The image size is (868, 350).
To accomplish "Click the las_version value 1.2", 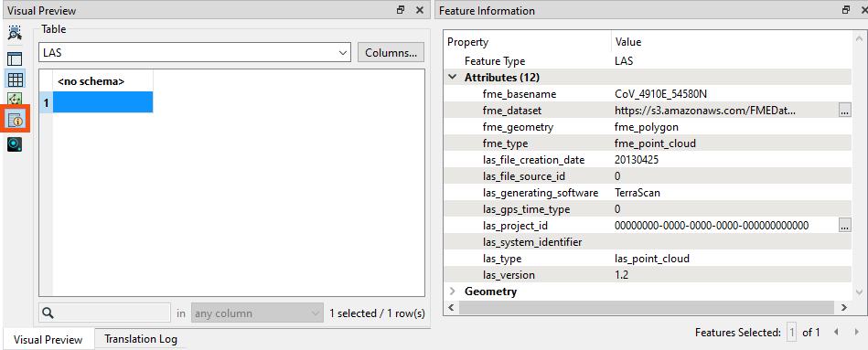I will [622, 275].
